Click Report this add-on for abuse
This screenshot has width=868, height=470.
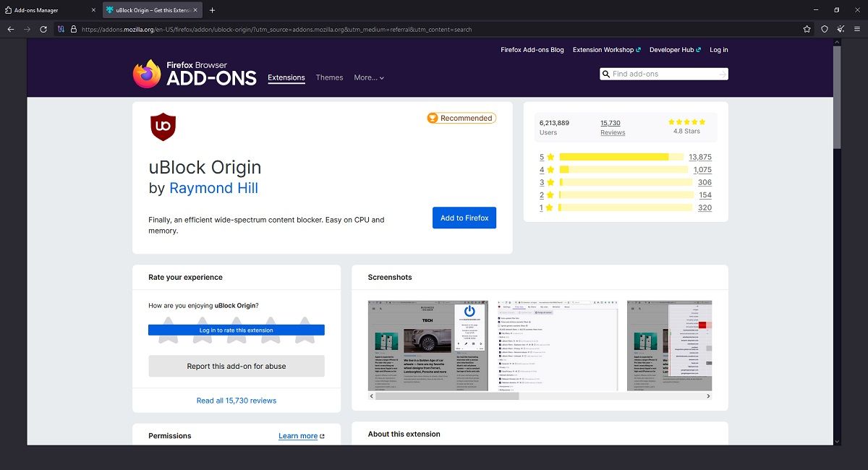point(236,366)
